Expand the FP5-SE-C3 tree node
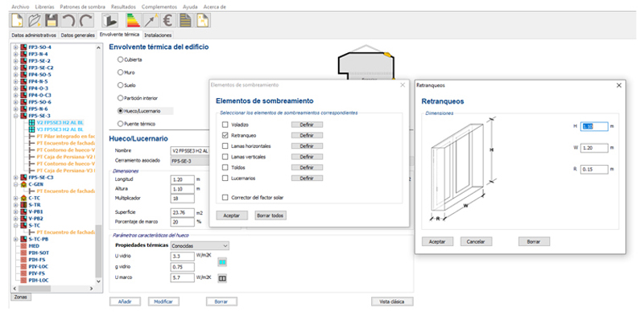The image size is (644, 312). [x=16, y=178]
